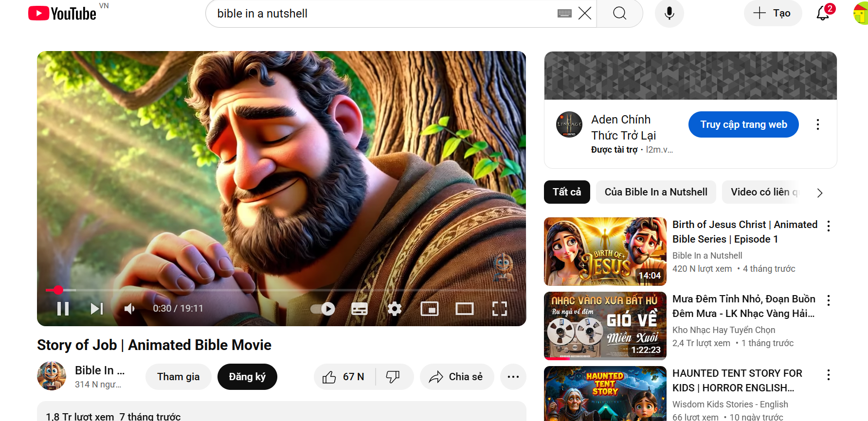Click the Story of Job video title
The image size is (868, 421).
154,345
